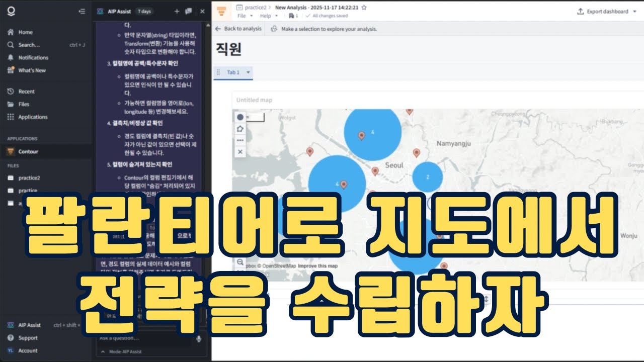Click Export dashboard button
The width and height of the screenshot is (644, 362).
pos(603,11)
